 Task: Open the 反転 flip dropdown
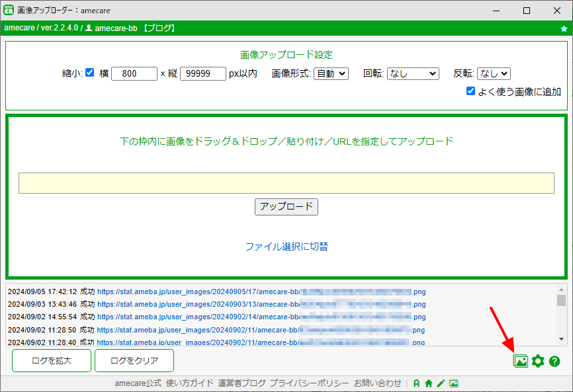coord(494,74)
